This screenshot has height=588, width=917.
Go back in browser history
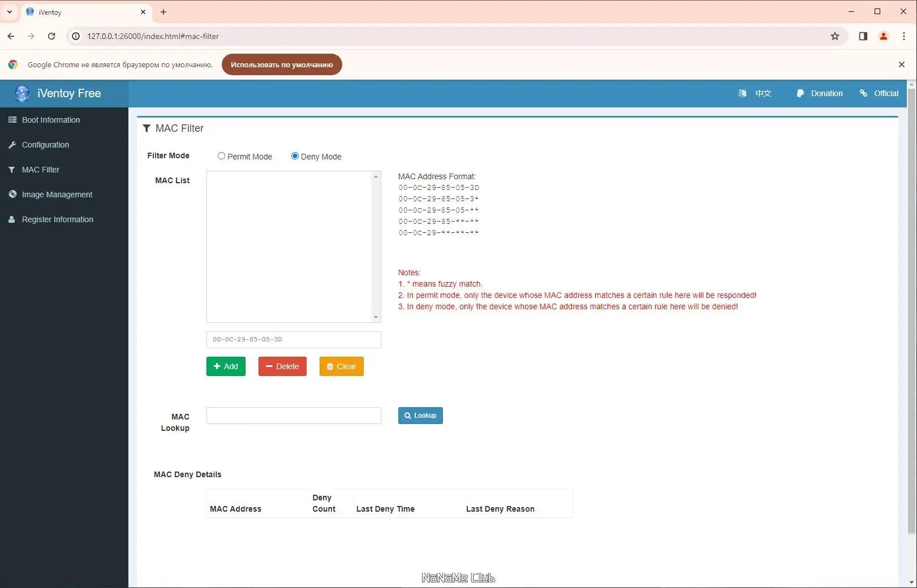tap(11, 36)
